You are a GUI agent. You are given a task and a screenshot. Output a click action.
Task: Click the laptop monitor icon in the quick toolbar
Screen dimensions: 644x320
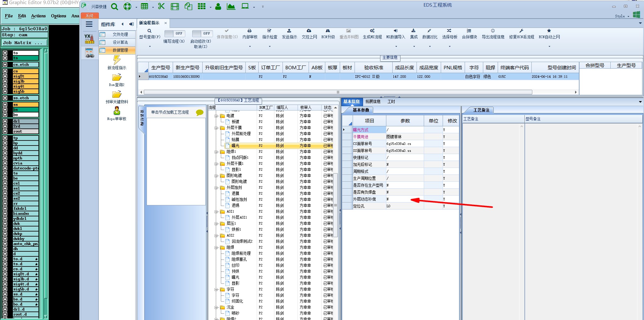tap(245, 6)
